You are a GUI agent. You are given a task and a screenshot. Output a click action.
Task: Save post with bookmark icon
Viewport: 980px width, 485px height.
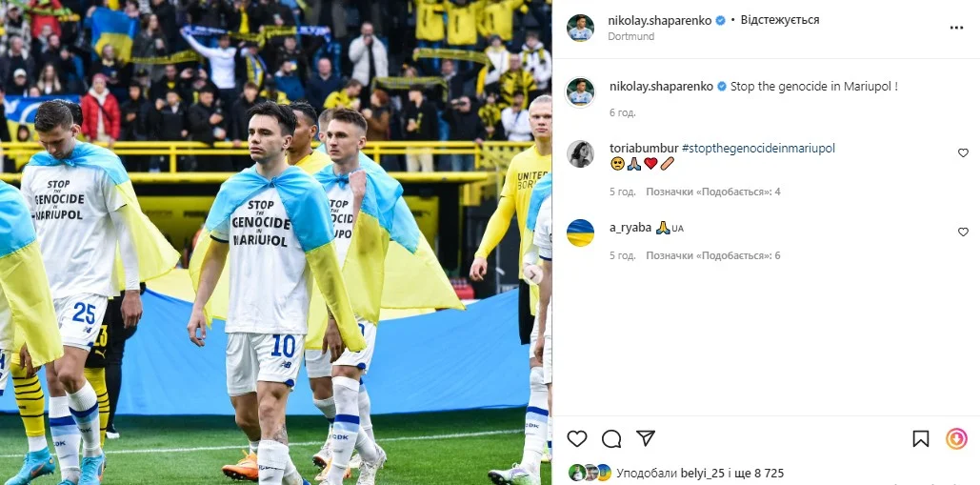(x=921, y=438)
